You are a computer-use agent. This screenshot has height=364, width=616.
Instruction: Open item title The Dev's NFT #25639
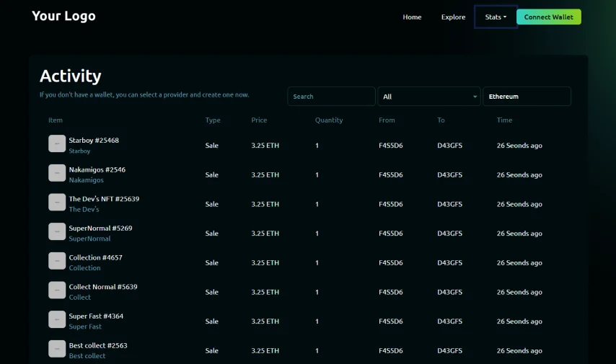click(x=104, y=199)
